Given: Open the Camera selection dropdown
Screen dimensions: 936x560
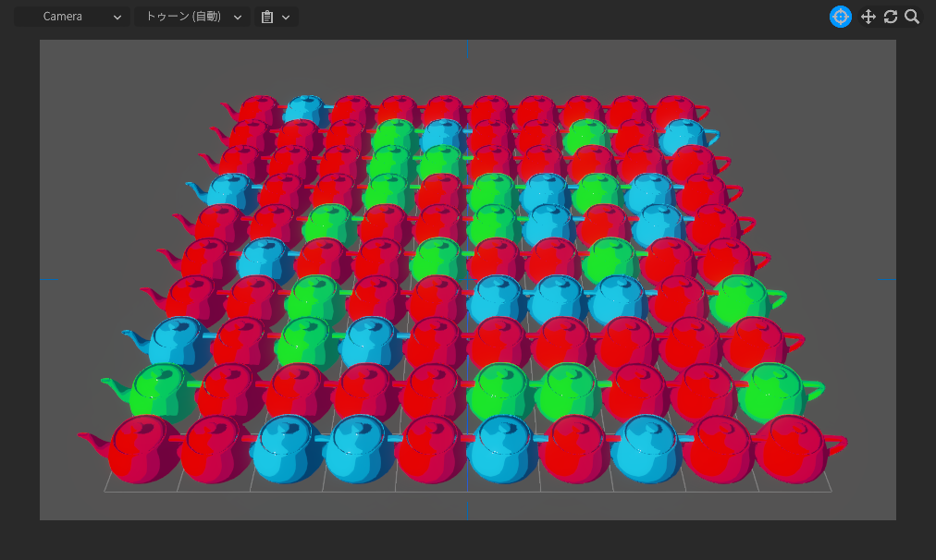Looking at the screenshot, I should point(72,17).
